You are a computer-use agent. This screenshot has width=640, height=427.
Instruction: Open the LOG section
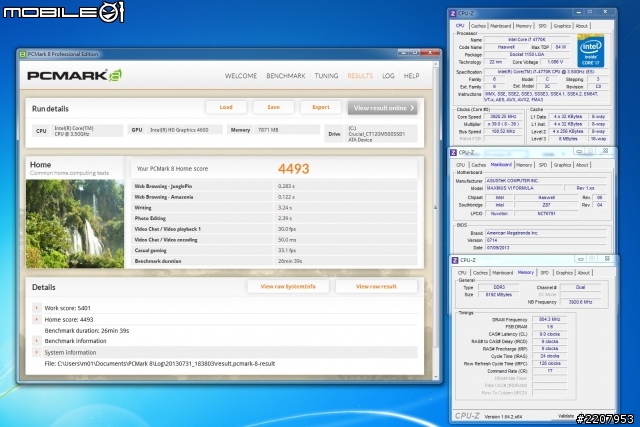[x=388, y=76]
